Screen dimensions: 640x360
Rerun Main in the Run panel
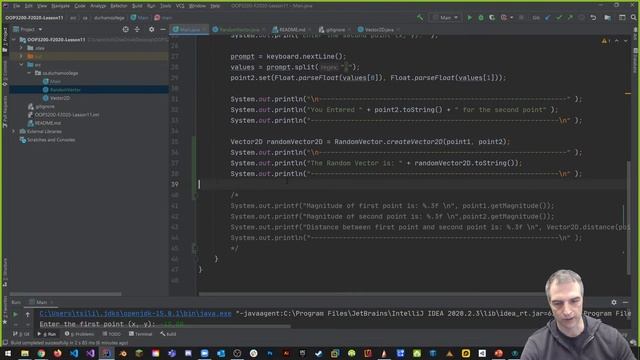(16, 314)
